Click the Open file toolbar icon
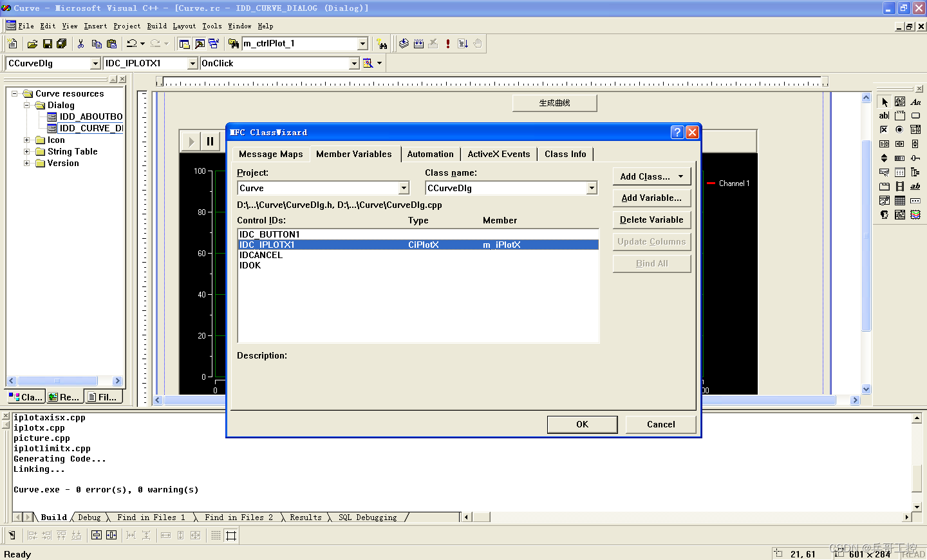This screenshot has width=927, height=560. tap(32, 44)
